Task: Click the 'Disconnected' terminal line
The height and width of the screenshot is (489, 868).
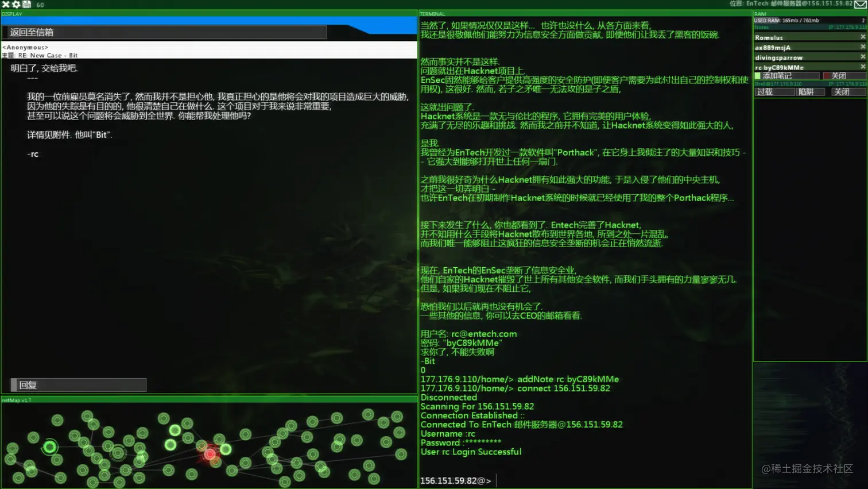Action: pyautogui.click(x=448, y=397)
